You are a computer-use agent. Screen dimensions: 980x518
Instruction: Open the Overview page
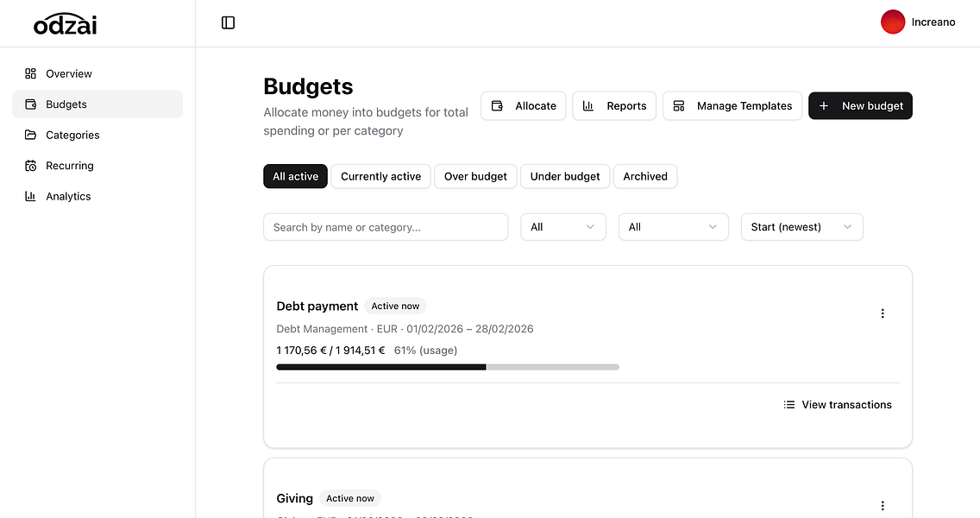tap(97, 74)
